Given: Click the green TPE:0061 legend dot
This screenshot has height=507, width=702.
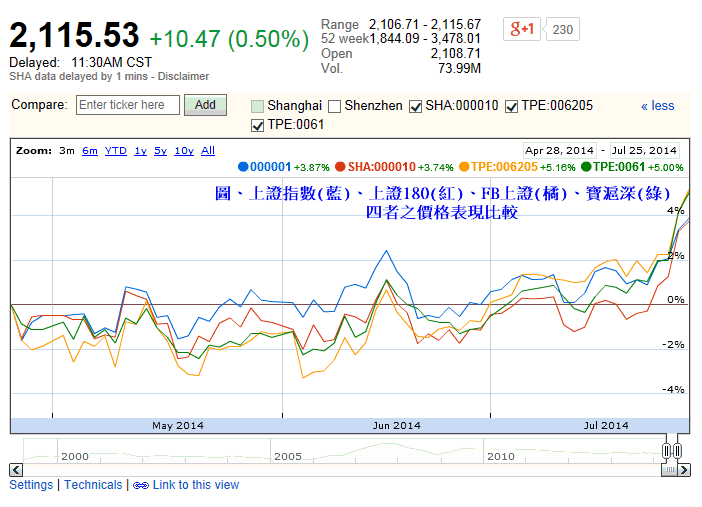Looking at the screenshot, I should [x=586, y=167].
